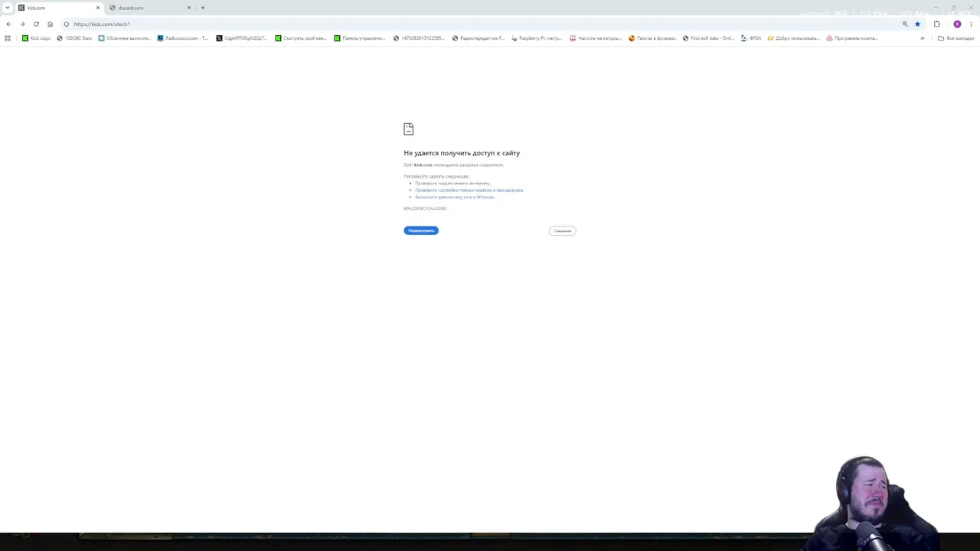980x551 pixels.
Task: Open the '4PDA' bookmark
Action: 751,38
